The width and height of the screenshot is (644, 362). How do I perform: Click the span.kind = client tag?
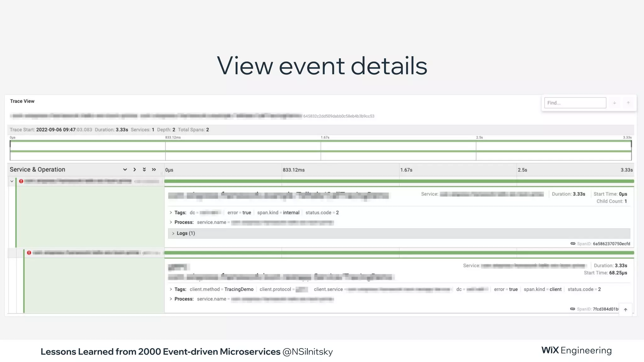click(542, 289)
